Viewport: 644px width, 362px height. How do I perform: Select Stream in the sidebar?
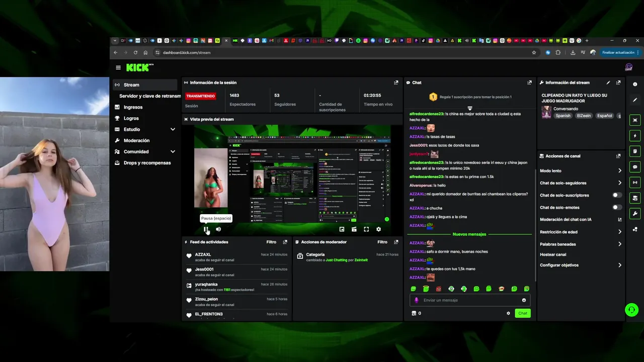[145, 84]
